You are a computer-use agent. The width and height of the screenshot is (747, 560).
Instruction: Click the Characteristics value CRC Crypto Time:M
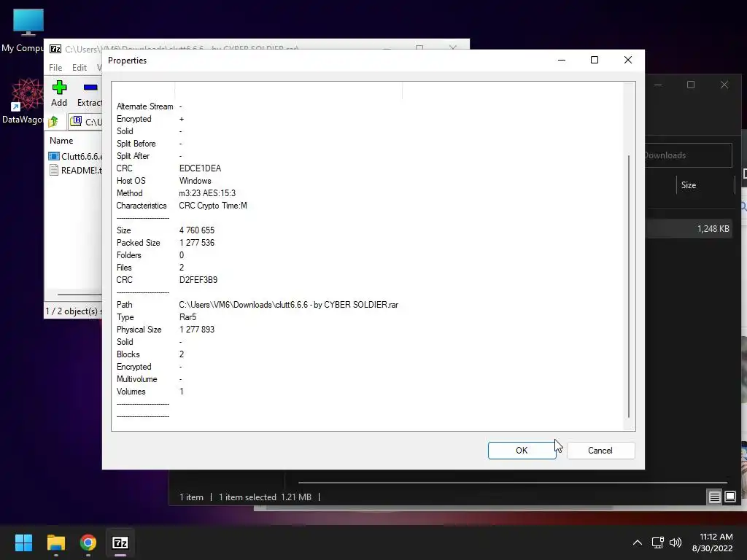tap(213, 206)
